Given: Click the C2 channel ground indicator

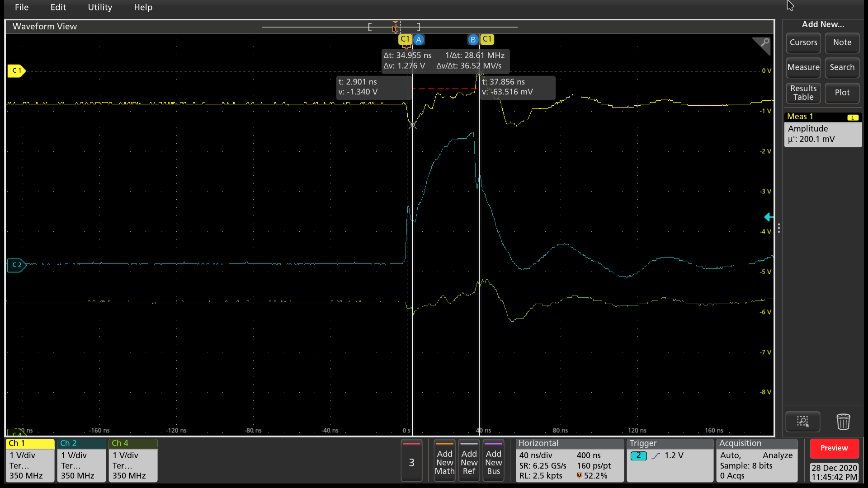Looking at the screenshot, I should [16, 265].
